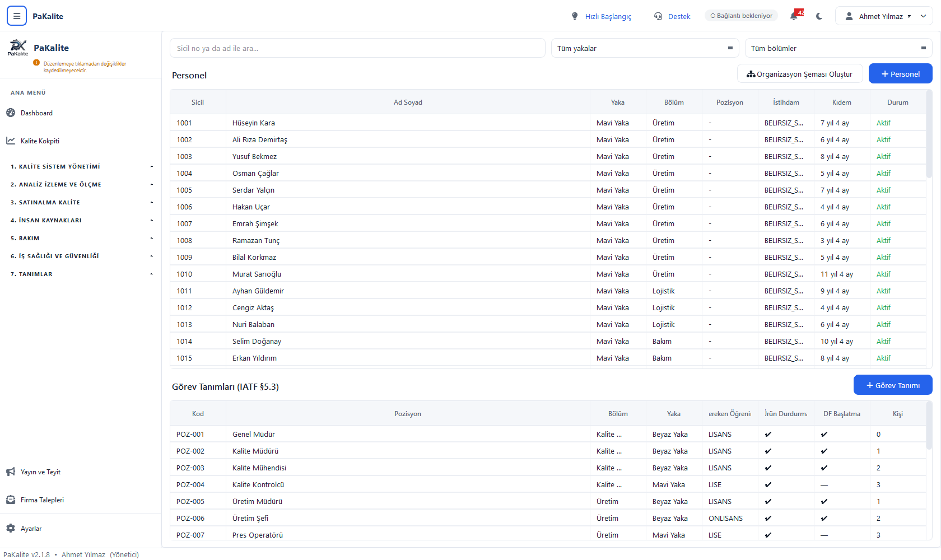Click the Destek headset icon

pyautogui.click(x=658, y=16)
